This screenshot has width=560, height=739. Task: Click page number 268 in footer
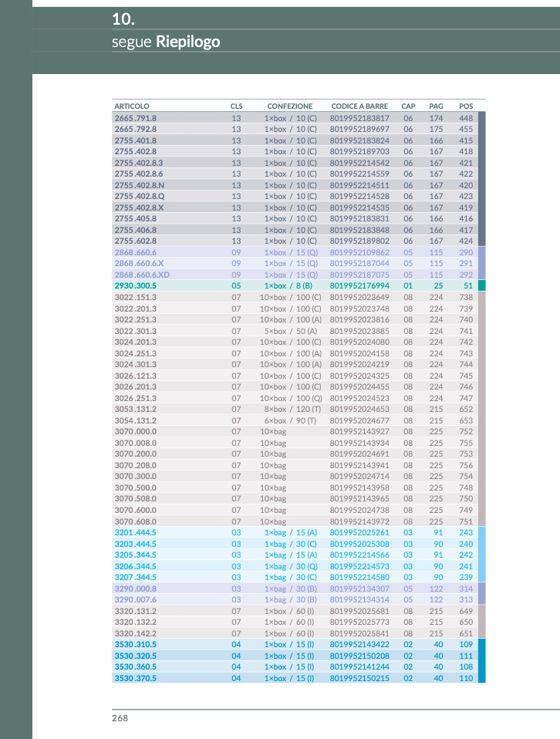coord(120,718)
